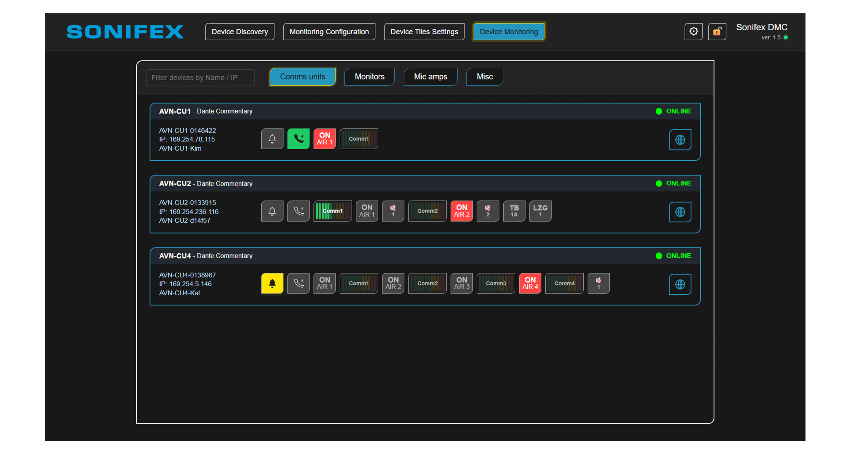This screenshot has height=460, width=868.
Task: Toggle ON AIR 3 on AVN-CU4
Action: 462,283
